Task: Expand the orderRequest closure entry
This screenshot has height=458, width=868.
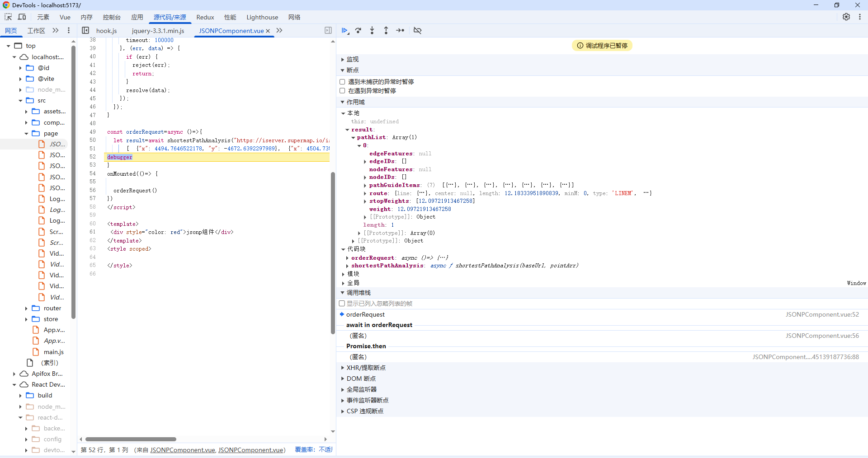Action: [347, 258]
